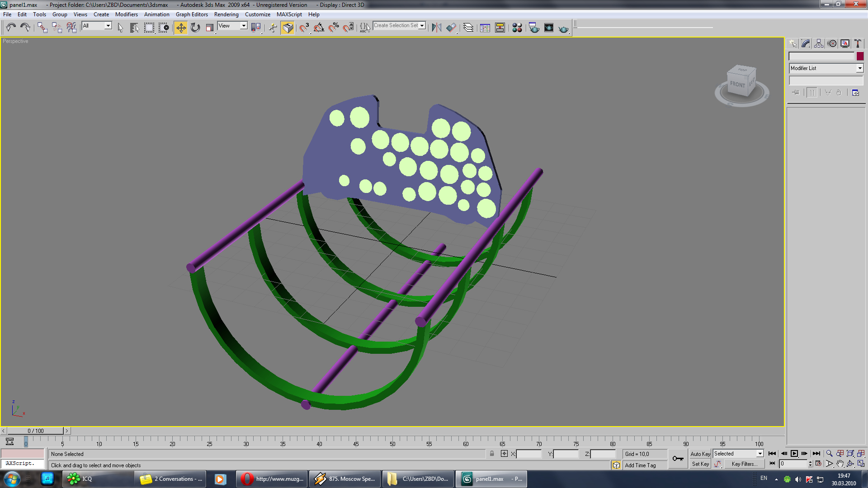Click the object color swatch
The image size is (868, 488).
coord(860,56)
